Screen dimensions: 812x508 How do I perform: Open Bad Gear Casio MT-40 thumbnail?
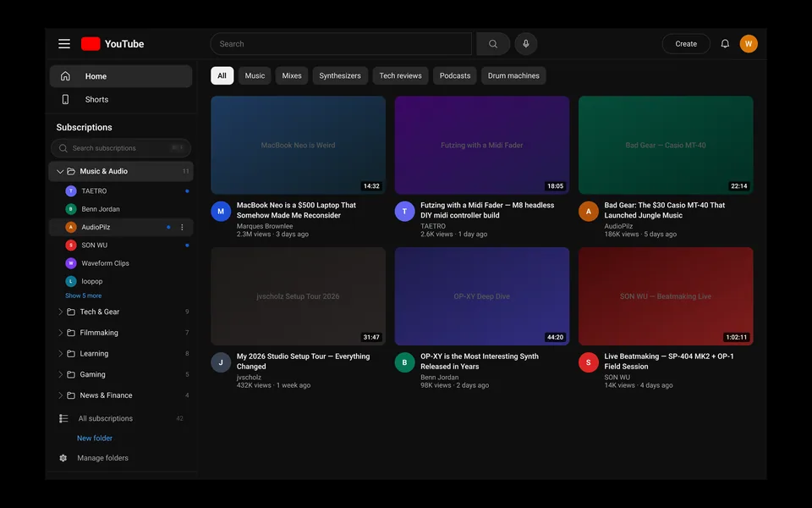(666, 145)
